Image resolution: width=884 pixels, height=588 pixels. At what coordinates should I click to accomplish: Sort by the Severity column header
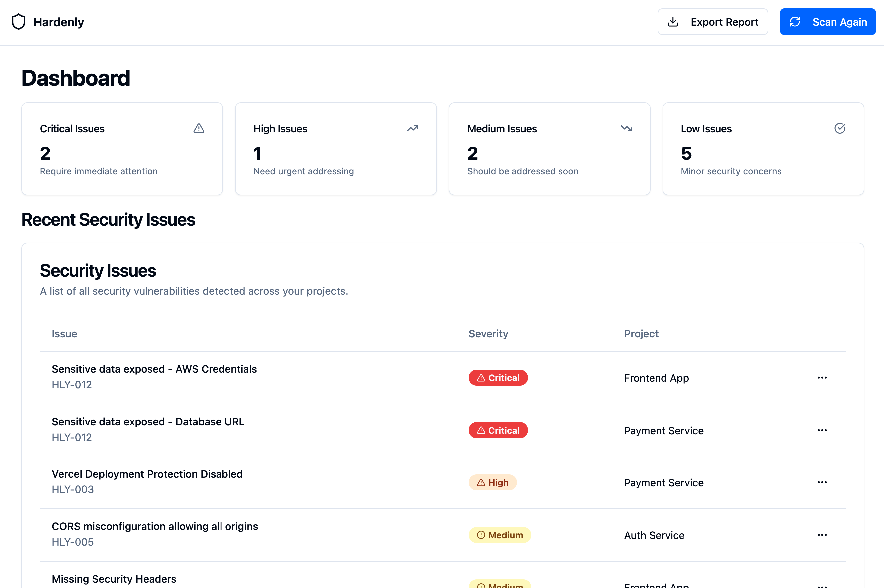coord(488,333)
